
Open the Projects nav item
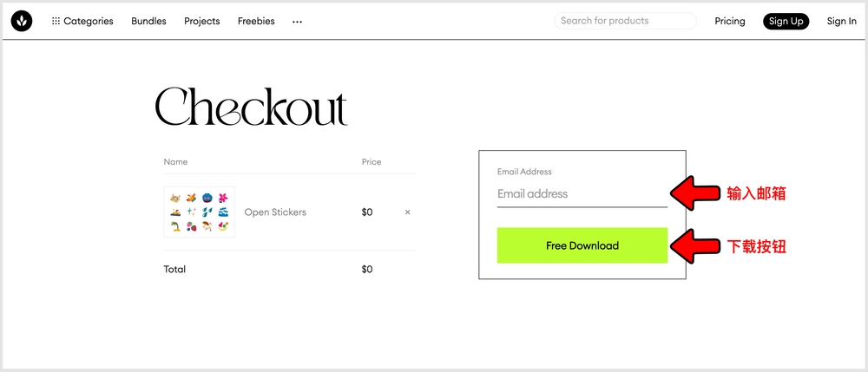pyautogui.click(x=202, y=21)
